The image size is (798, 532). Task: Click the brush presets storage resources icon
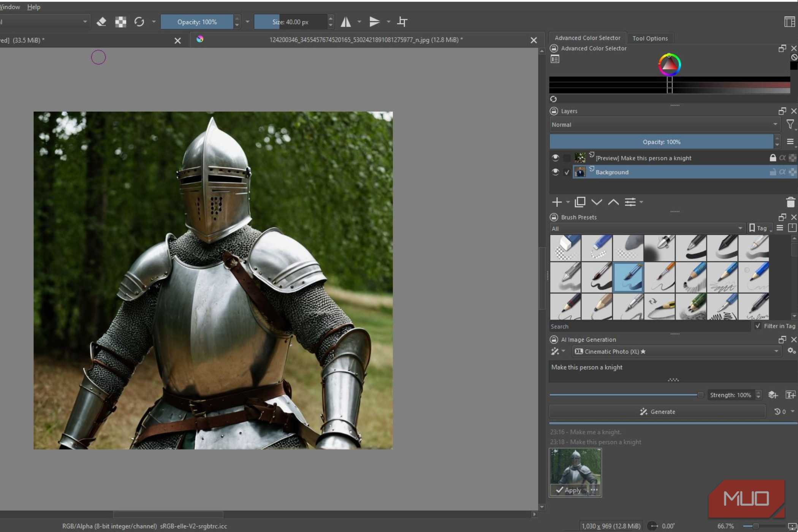click(x=792, y=228)
